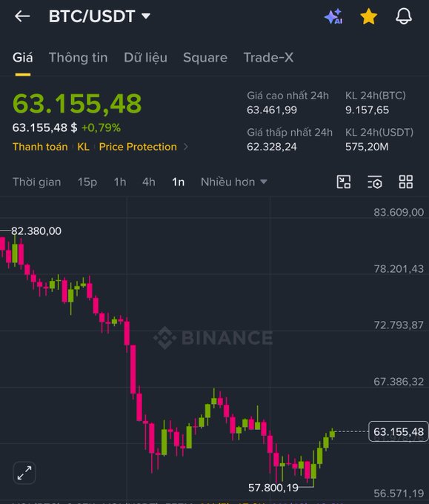
Task: Tap the back arrow icon
Action: pyautogui.click(x=22, y=16)
